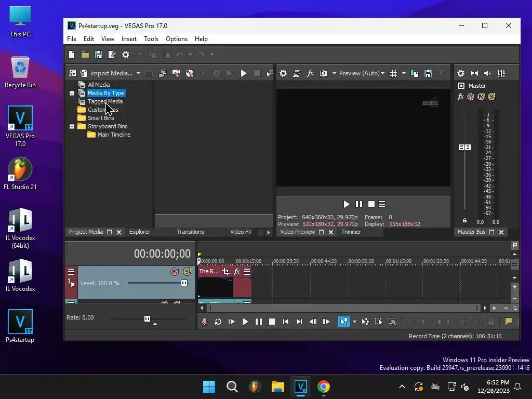Save snapshot to file in preview toolbar
The width and height of the screenshot is (532, 399).
coord(428,73)
